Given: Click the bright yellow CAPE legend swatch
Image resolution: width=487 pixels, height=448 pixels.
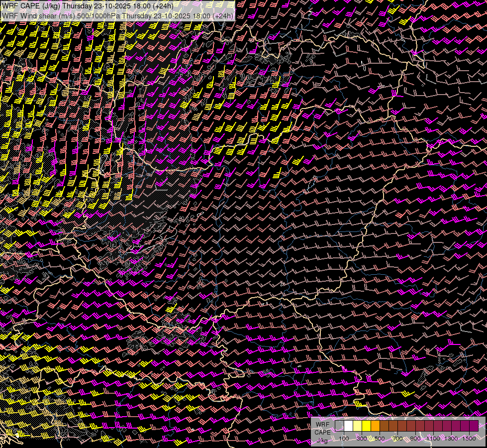Looking at the screenshot, I should coord(367,426).
